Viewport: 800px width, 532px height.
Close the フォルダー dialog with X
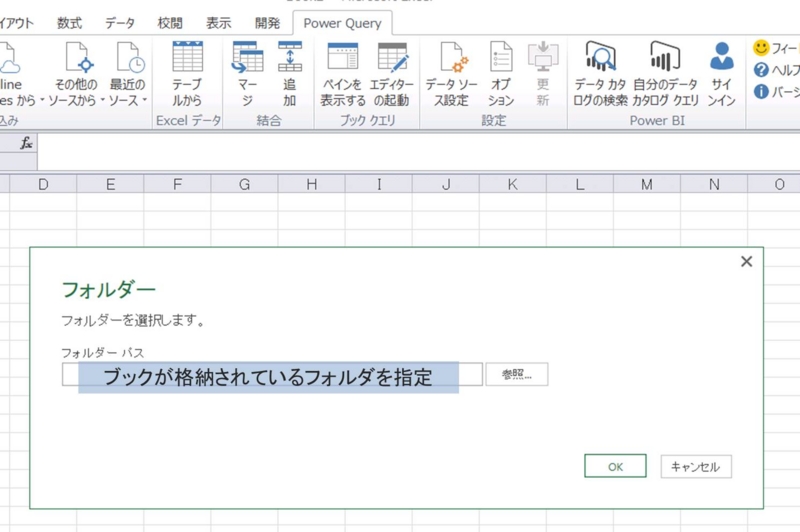(x=746, y=262)
